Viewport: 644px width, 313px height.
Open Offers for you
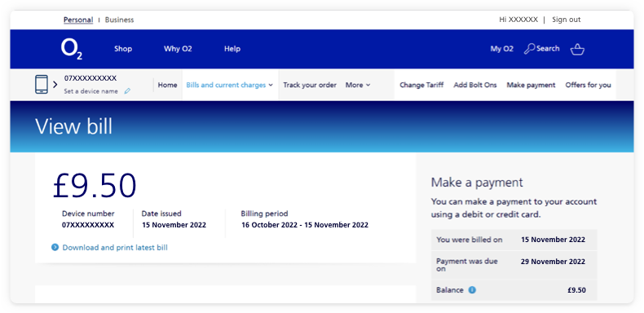(x=588, y=85)
